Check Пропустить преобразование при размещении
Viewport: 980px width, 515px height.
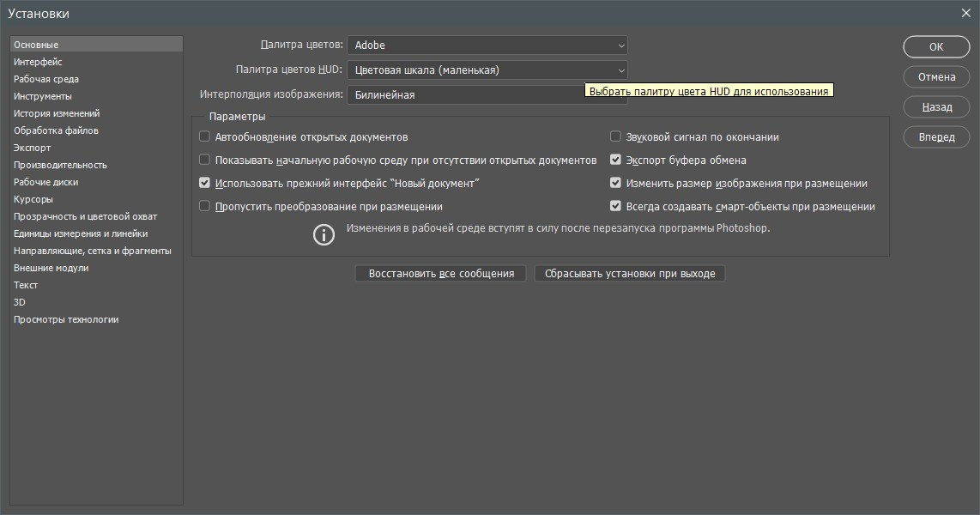[204, 206]
